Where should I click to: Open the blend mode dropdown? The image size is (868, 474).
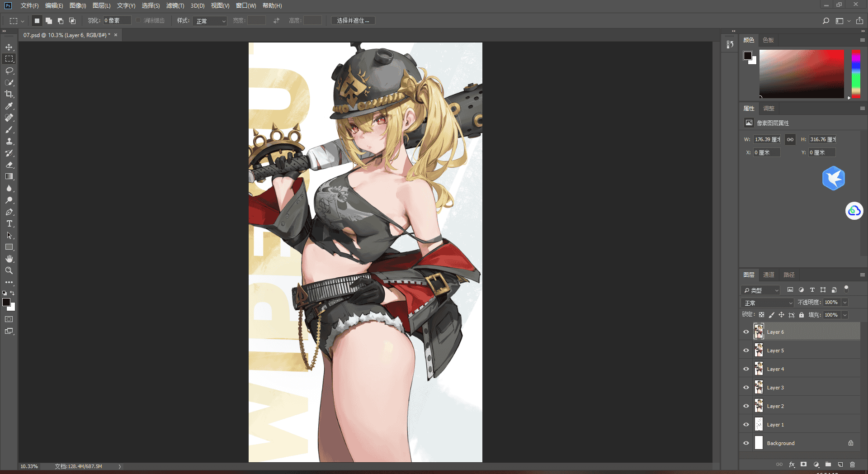pos(768,303)
